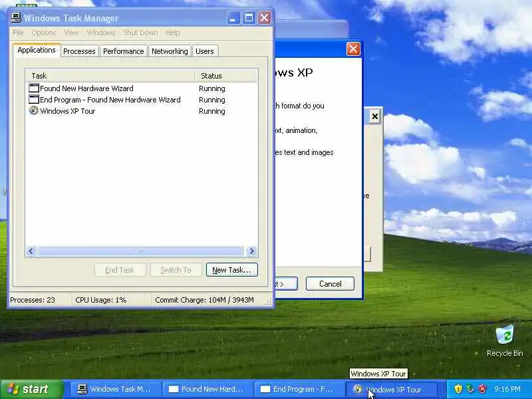Click the Switch To button
This screenshot has height=399, width=532.
[x=176, y=271]
